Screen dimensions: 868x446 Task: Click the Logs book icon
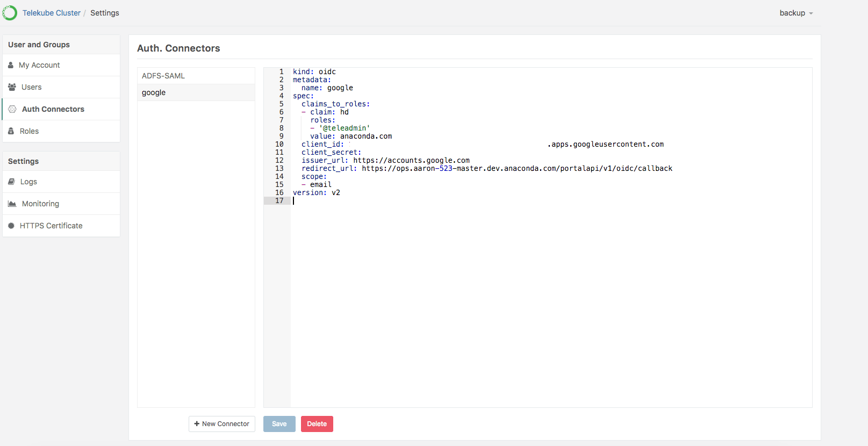point(11,182)
